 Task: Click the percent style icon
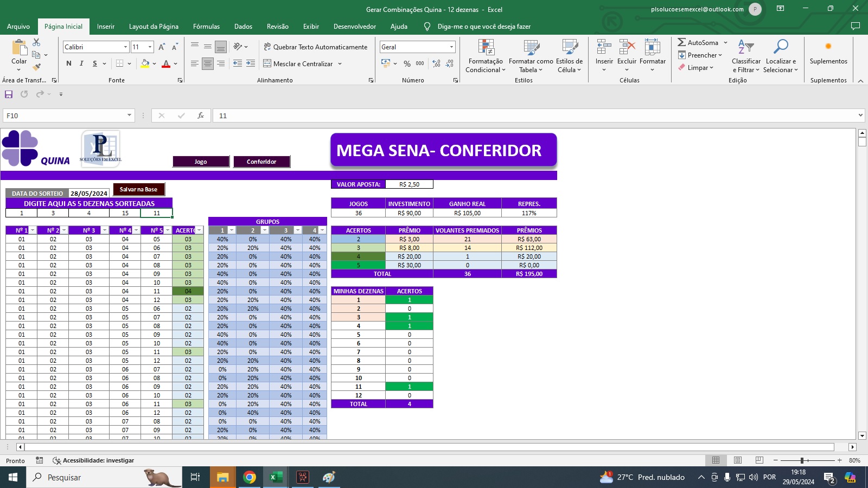407,63
